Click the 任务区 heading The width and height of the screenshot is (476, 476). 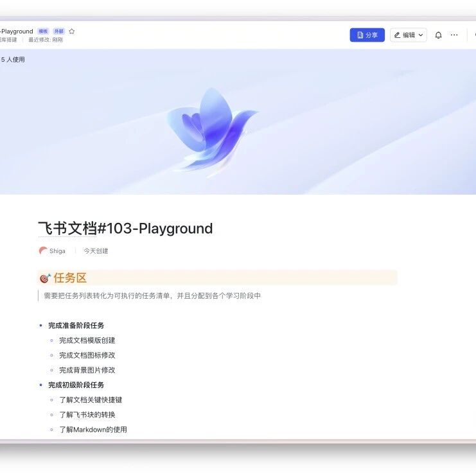[x=70, y=278]
